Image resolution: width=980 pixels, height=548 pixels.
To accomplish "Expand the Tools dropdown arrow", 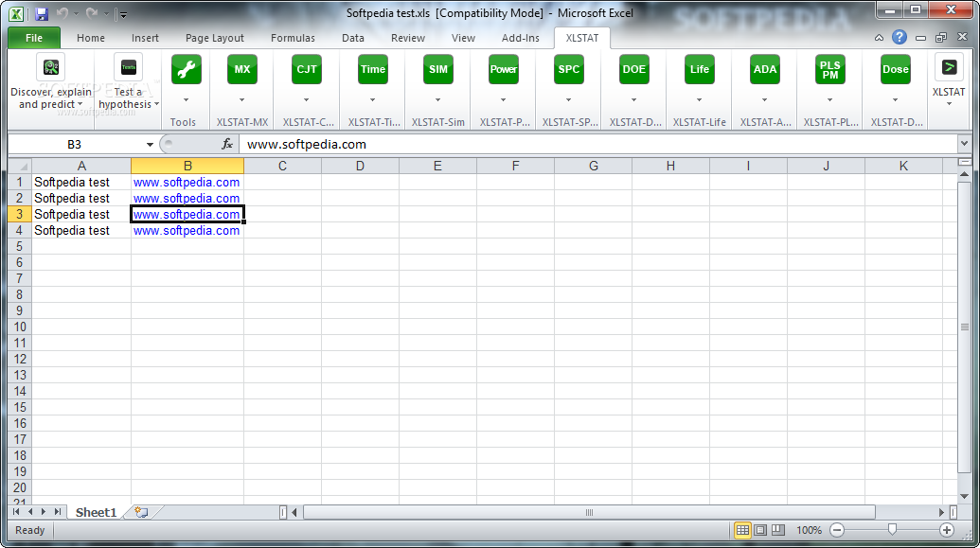I will coord(187,100).
